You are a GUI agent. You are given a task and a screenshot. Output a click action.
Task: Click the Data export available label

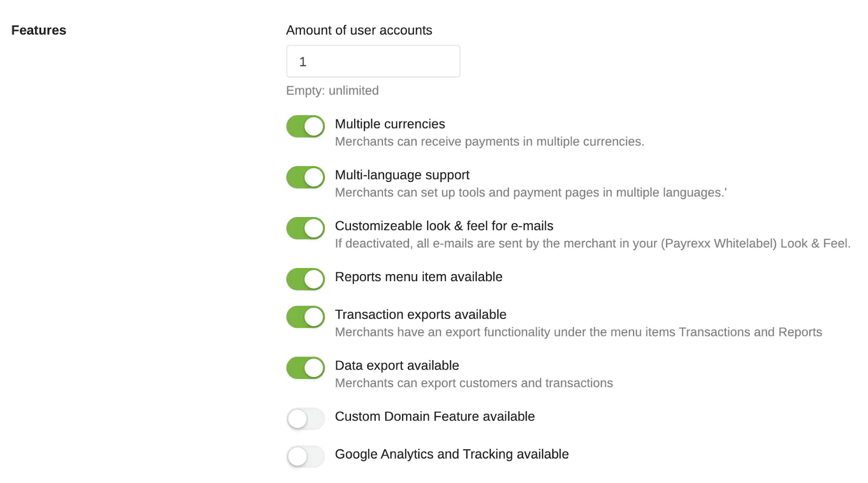(397, 366)
